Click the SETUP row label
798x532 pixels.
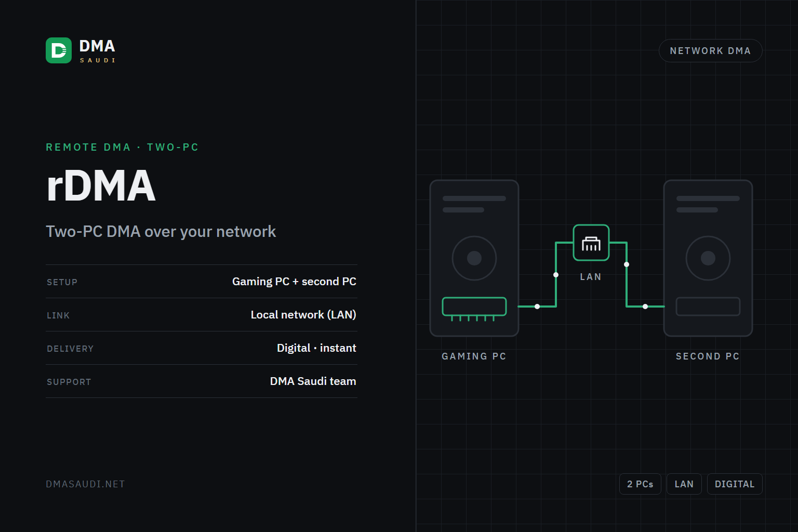click(62, 282)
